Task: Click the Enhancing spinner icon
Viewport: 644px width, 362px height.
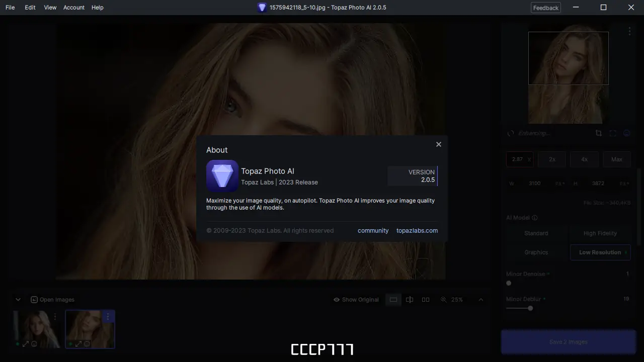Action: [x=511, y=133]
